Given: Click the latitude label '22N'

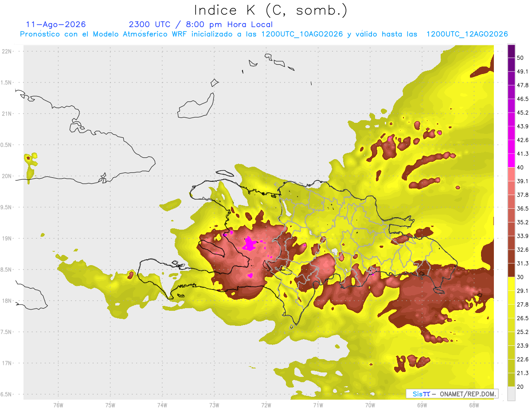Looking at the screenshot, I should click(x=7, y=51).
